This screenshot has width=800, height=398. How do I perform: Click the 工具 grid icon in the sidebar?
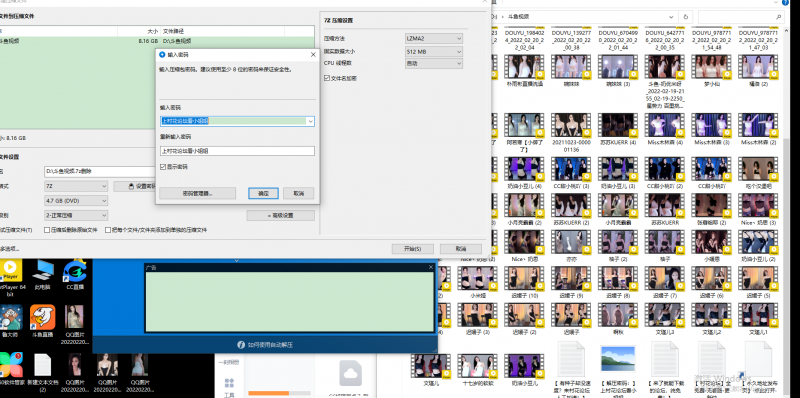229,383
